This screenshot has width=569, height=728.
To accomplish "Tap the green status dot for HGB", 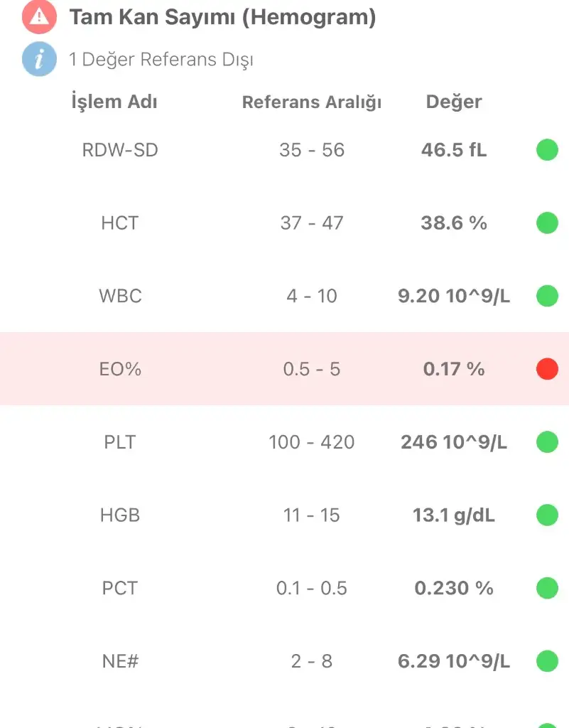I will [x=547, y=515].
